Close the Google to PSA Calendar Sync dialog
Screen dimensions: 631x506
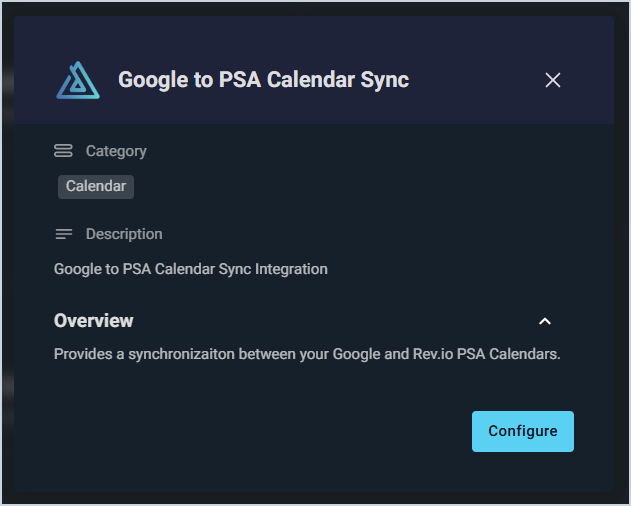point(553,80)
